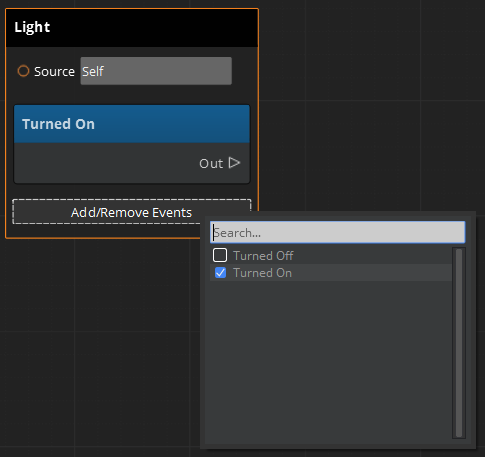Click the Search events input field
Screen dimensions: 485x457
[x=338, y=232]
